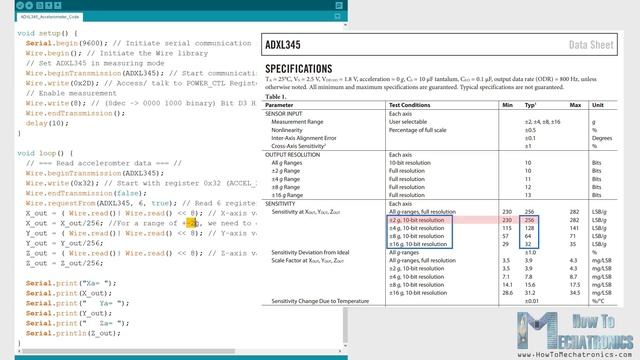Viewport: 640px width, 360px height.
Task: Click the 'SENSITIVITY' section label
Action: click(x=280, y=204)
